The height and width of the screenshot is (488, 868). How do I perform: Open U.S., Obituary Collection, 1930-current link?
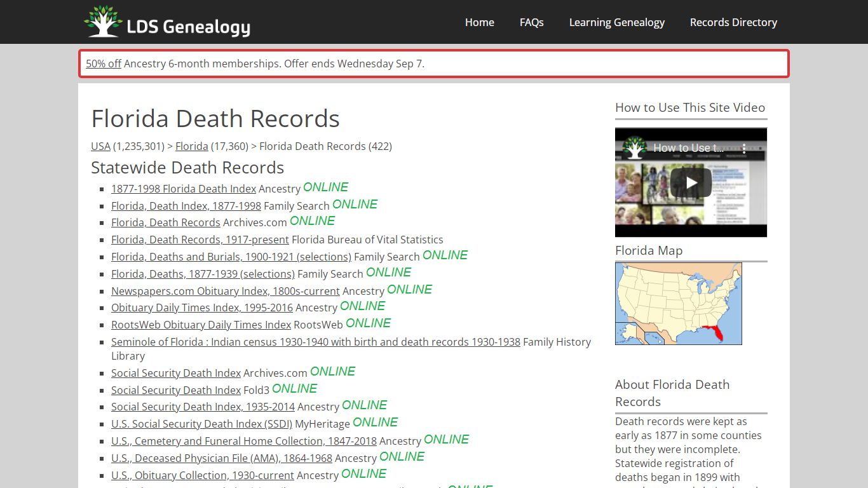point(203,475)
